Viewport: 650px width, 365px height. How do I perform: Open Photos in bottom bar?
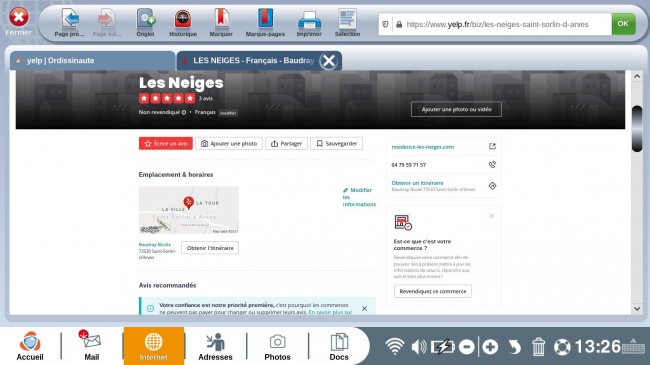pyautogui.click(x=277, y=346)
